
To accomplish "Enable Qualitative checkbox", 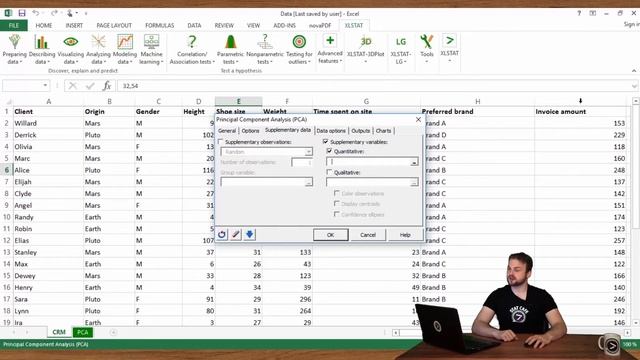I will 329,172.
